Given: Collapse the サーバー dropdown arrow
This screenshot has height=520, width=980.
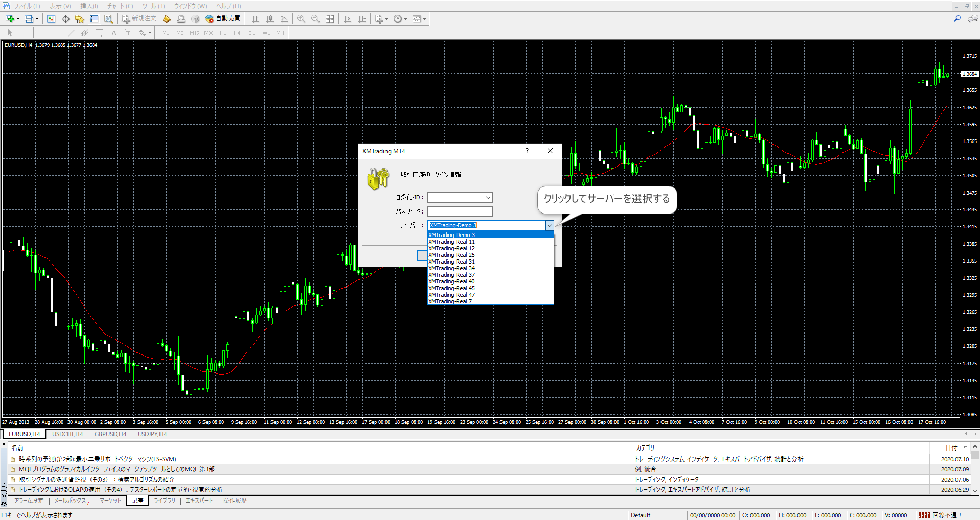Looking at the screenshot, I should coord(549,225).
